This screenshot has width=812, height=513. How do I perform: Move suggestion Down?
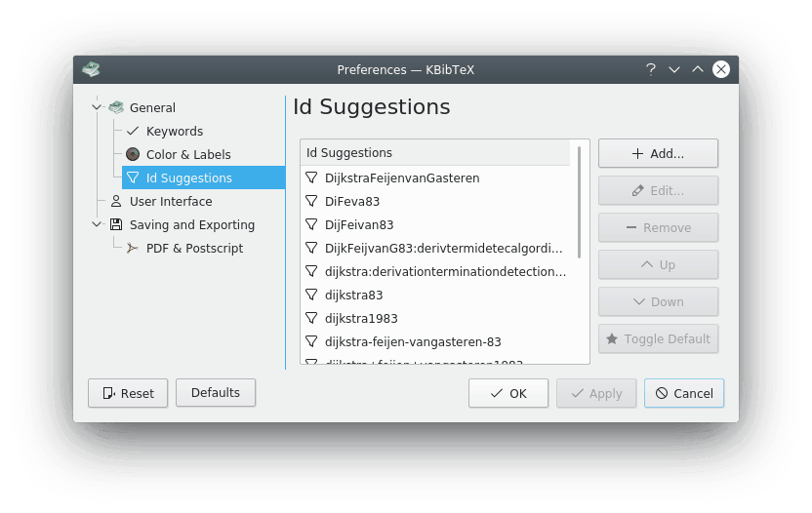coord(658,301)
